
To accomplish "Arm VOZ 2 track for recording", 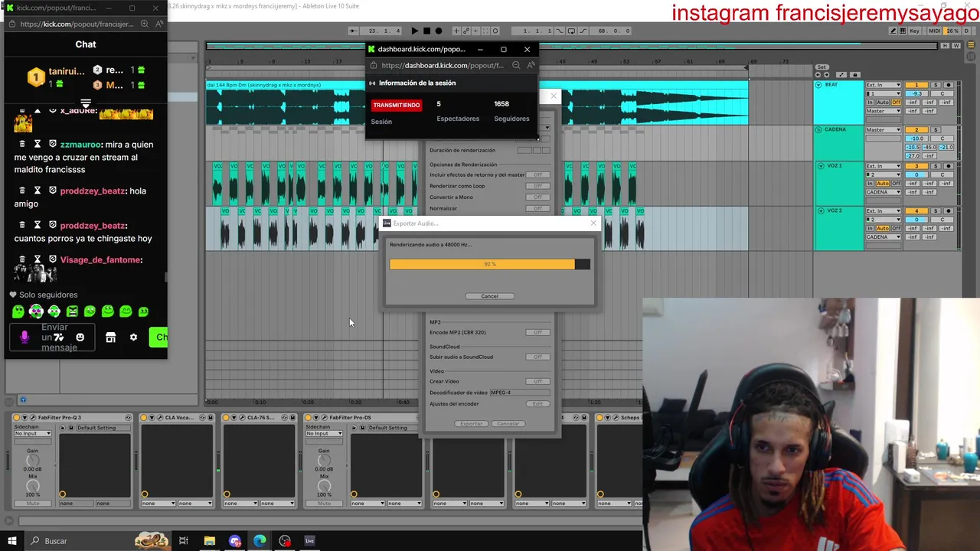I will 949,210.
